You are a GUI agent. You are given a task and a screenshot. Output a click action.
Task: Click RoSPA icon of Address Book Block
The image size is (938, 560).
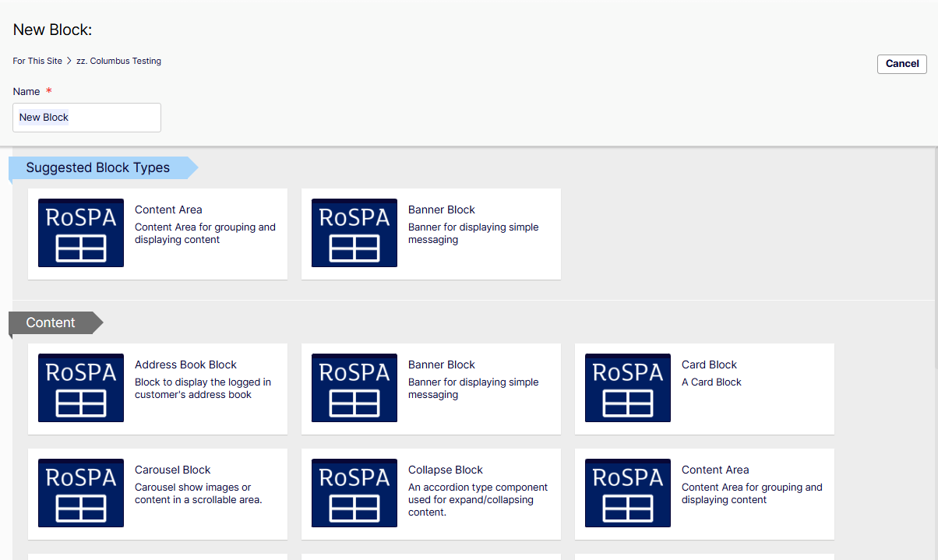81,388
